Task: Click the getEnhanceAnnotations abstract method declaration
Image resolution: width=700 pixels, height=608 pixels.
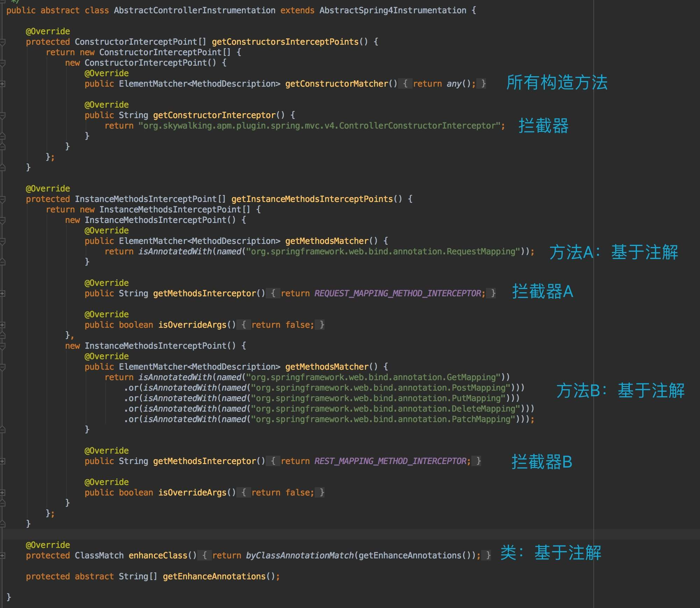Action: tap(214, 577)
